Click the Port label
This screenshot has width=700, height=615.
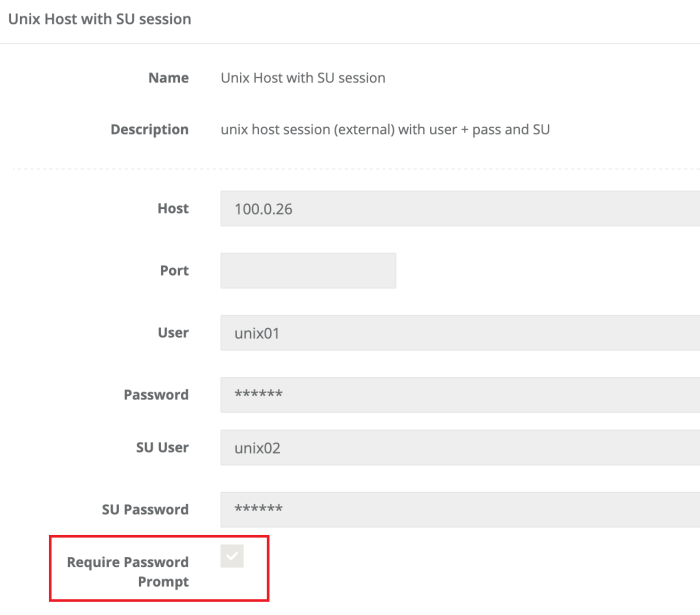[x=173, y=271]
